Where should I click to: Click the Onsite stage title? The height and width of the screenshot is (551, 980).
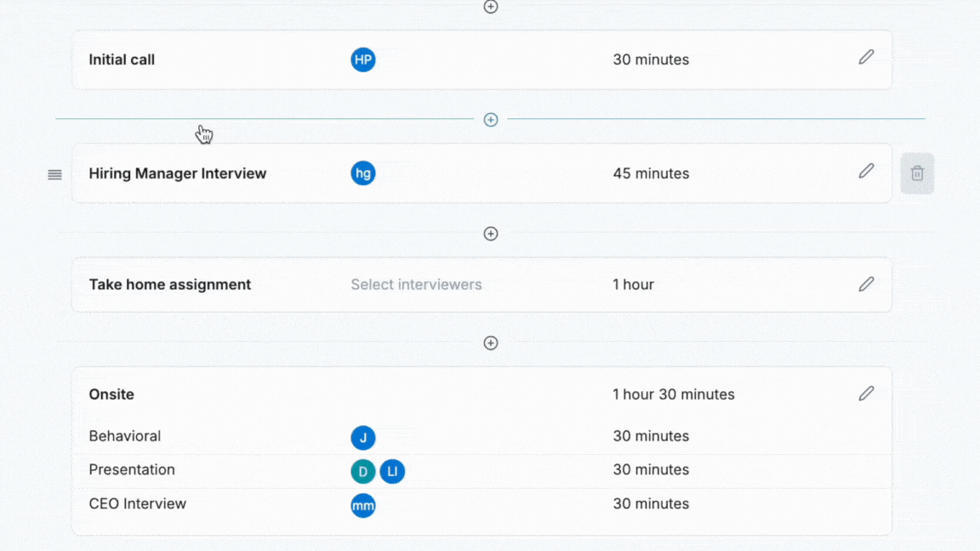tap(111, 395)
